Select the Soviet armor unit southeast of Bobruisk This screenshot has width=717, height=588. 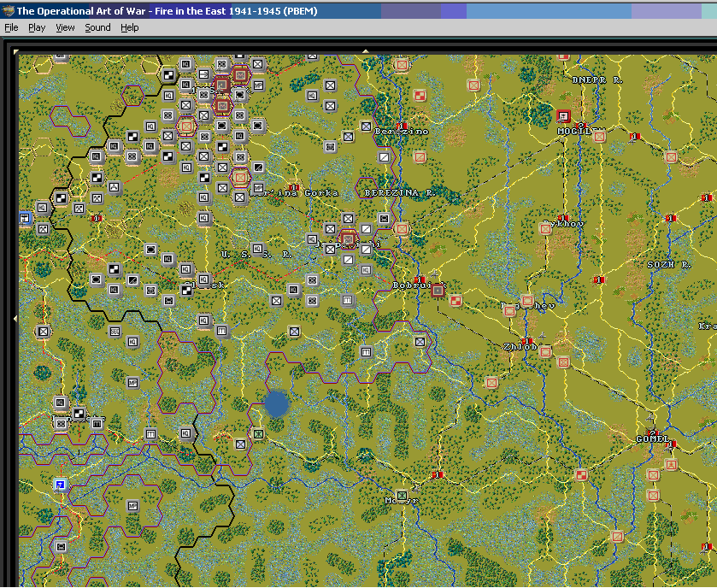point(455,300)
